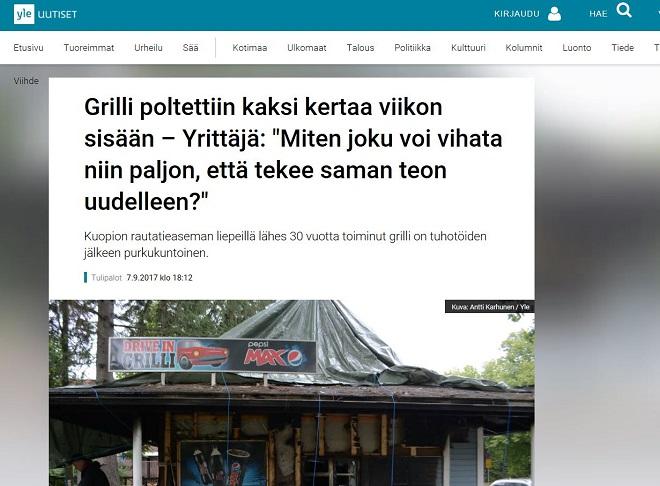Open the Tulipalot topic tag
660x486 pixels.
[106, 278]
